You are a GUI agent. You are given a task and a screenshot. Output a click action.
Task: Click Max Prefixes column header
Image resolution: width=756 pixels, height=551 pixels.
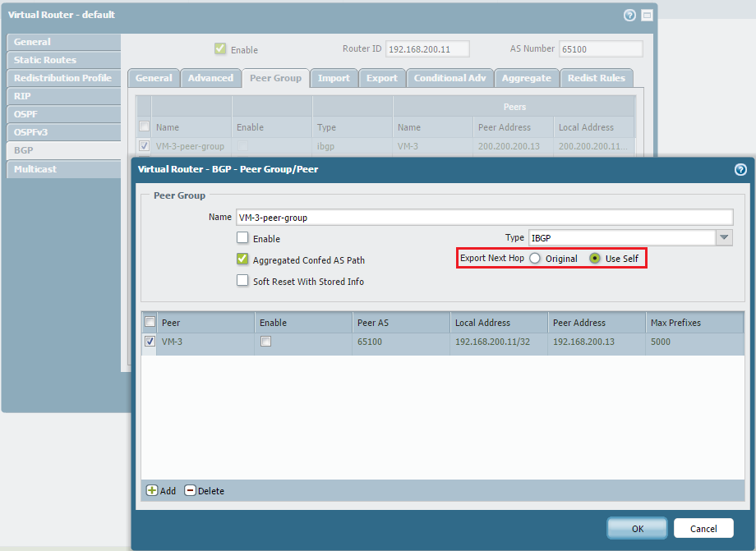[694, 322]
